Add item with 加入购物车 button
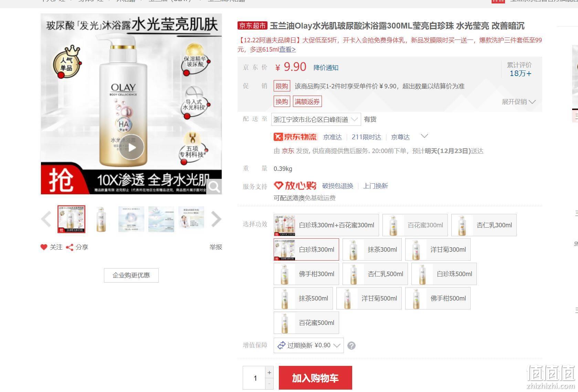Viewport: 578px width, 392px height. pyautogui.click(x=315, y=378)
